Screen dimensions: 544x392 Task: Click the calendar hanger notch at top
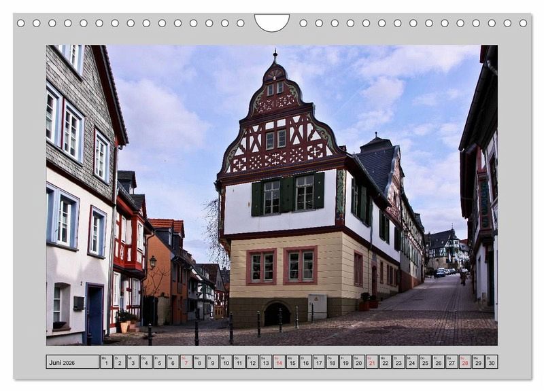[271, 22]
